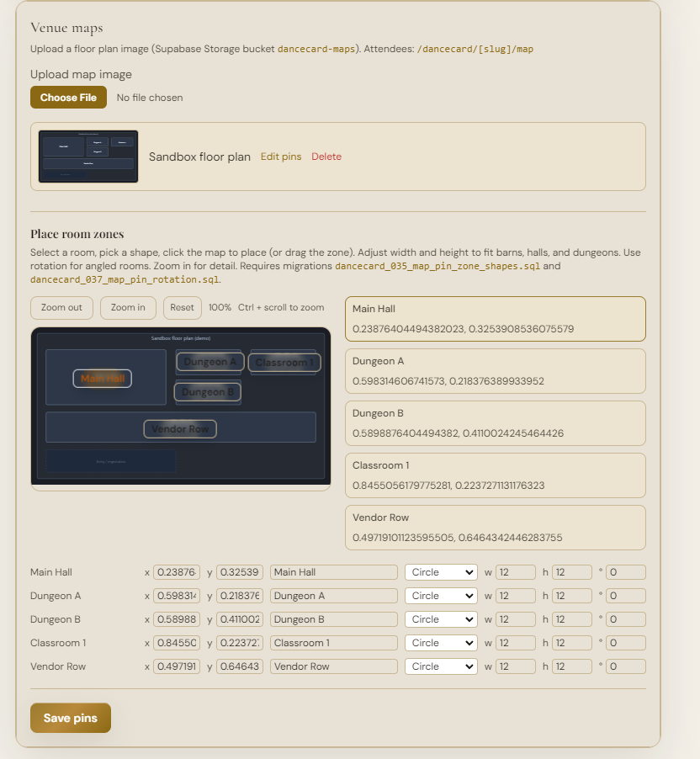Focus the Dungeon A y coordinate field
This screenshot has height=759, width=700.
click(240, 596)
